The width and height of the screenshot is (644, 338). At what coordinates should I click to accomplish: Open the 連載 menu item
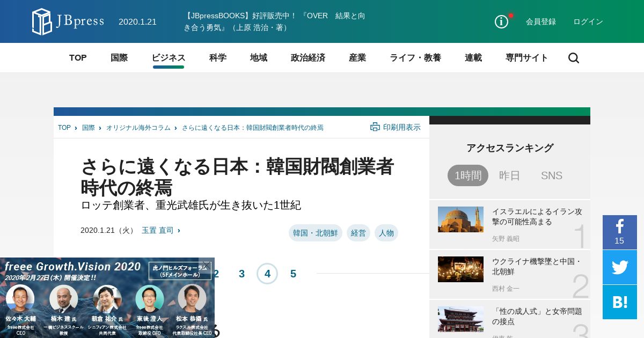coord(473,58)
